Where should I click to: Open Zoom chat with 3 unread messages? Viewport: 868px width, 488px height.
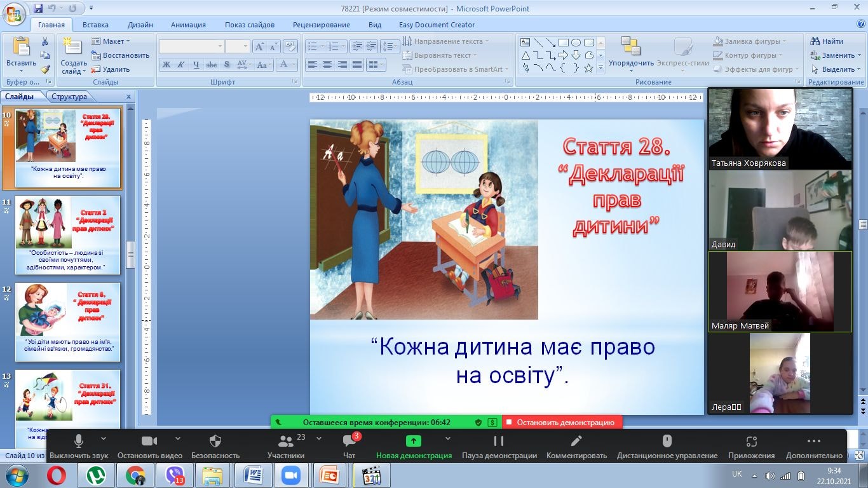349,441
